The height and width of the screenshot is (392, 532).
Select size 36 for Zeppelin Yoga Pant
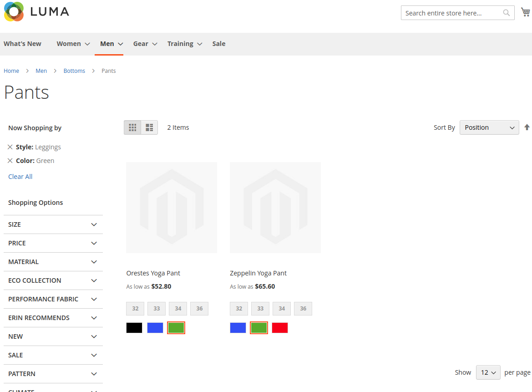click(303, 308)
